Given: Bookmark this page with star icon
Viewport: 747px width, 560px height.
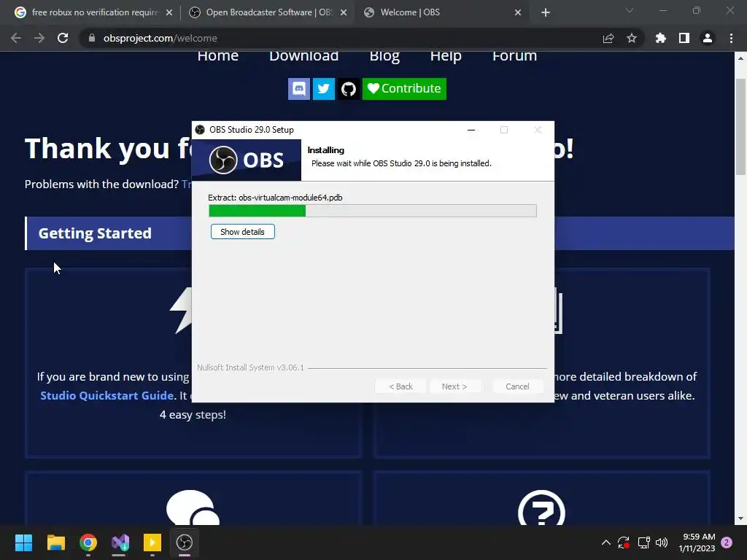Looking at the screenshot, I should [632, 38].
